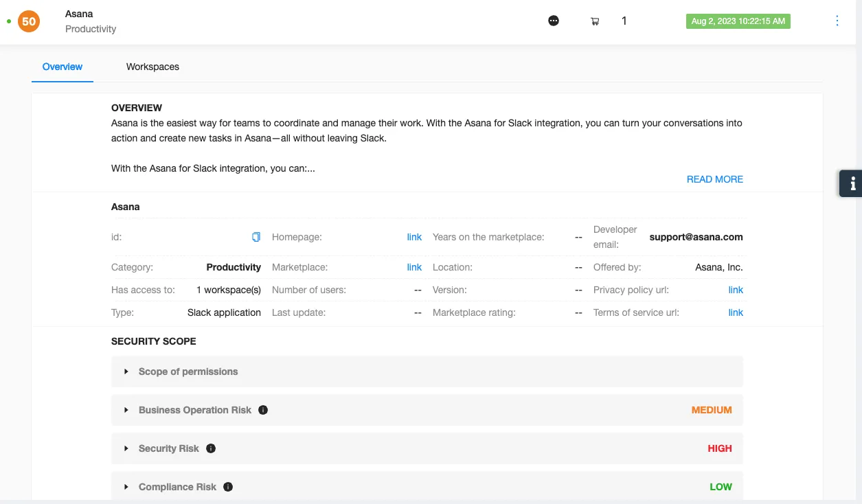
Task: Open the privacy policy link
Action: click(x=736, y=290)
